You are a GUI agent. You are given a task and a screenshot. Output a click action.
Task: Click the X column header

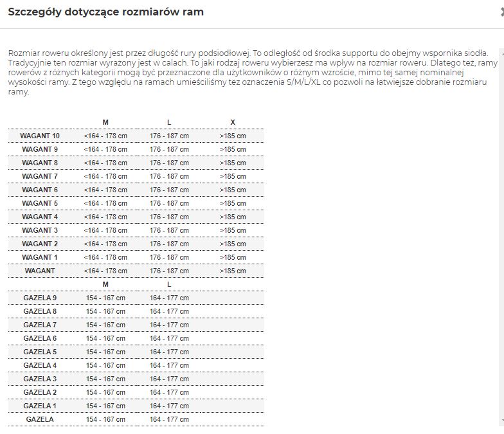(233, 122)
